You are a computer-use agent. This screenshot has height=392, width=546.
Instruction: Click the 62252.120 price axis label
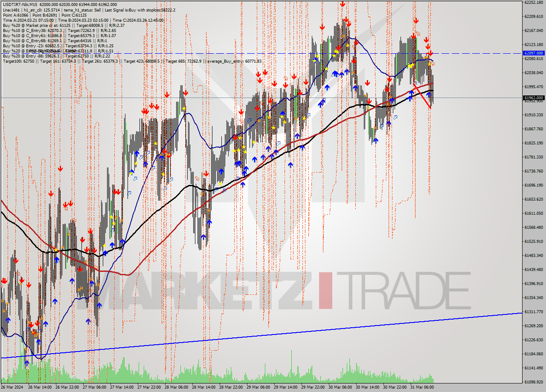tap(534, 3)
